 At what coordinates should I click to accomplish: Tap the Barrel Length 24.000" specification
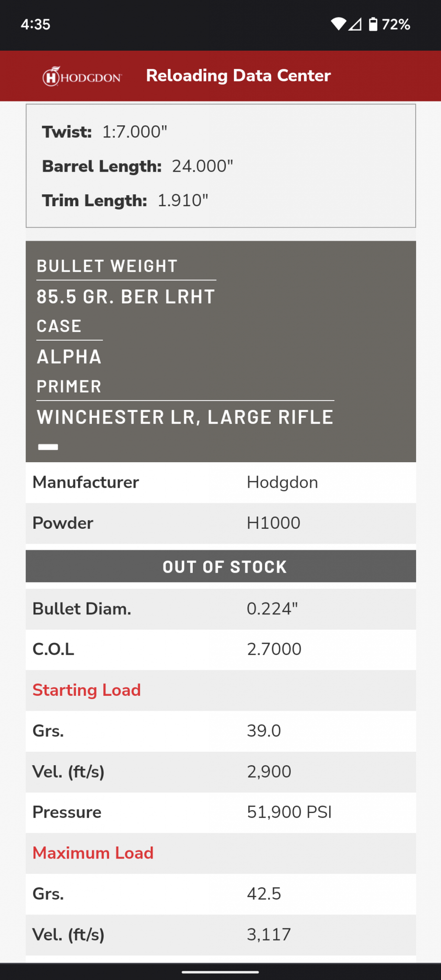137,166
